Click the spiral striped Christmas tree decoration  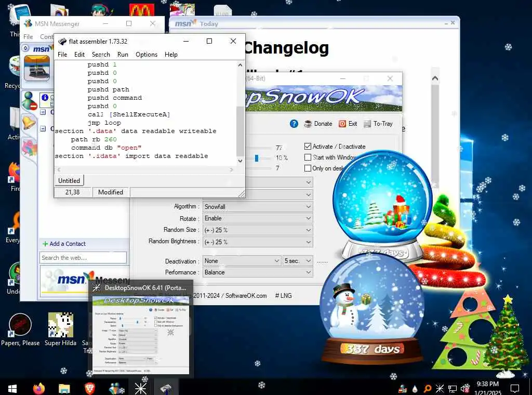pyautogui.click(x=451, y=244)
